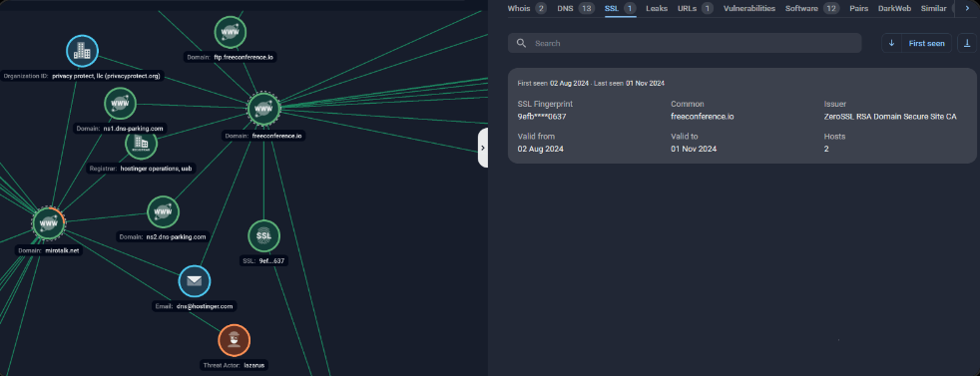
Task: Open the SSL tab
Action: tap(620, 8)
